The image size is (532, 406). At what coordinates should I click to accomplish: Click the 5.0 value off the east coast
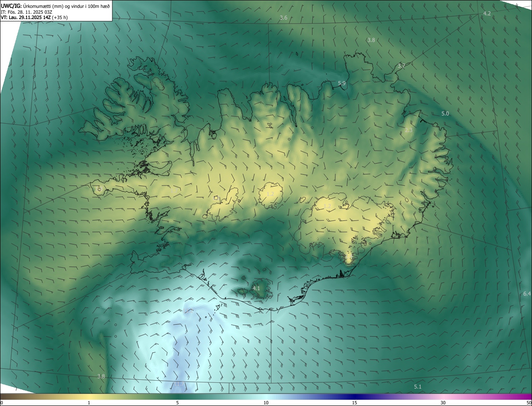(x=445, y=114)
